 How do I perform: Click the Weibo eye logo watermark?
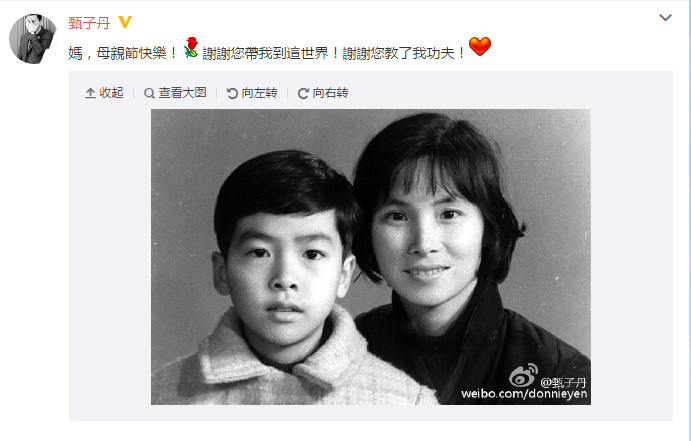coord(524,375)
